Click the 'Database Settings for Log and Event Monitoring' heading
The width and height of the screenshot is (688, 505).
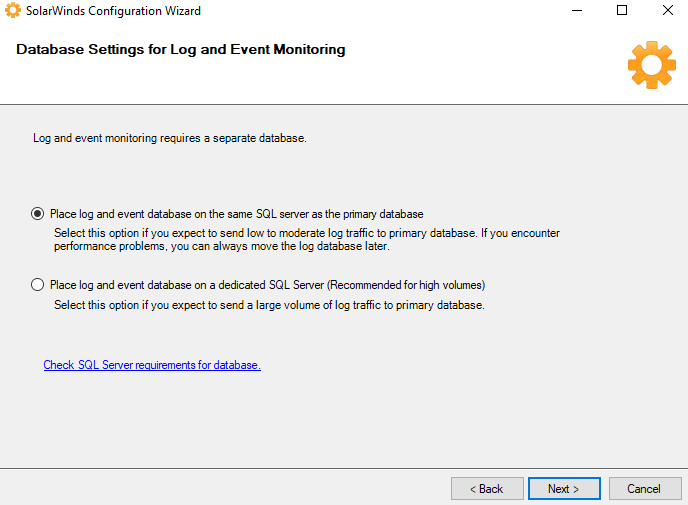[x=181, y=49]
